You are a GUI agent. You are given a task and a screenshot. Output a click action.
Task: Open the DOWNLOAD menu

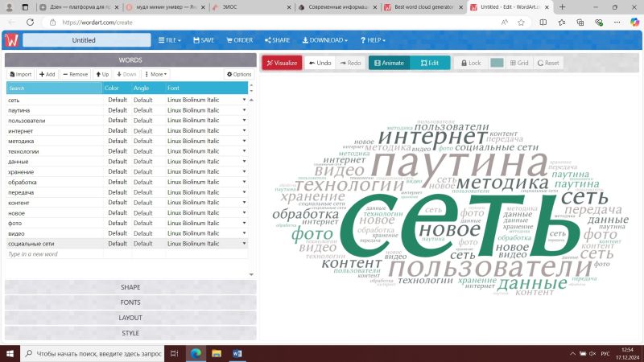coord(325,39)
